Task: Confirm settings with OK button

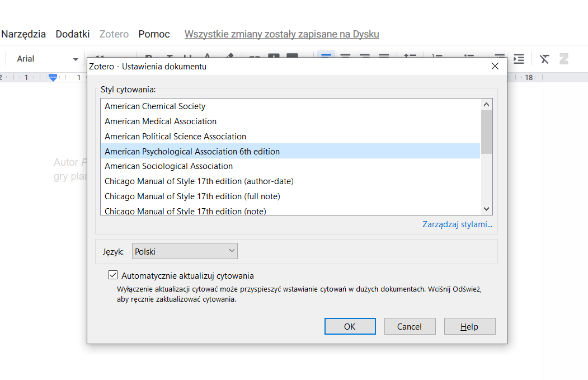Action: [x=350, y=326]
